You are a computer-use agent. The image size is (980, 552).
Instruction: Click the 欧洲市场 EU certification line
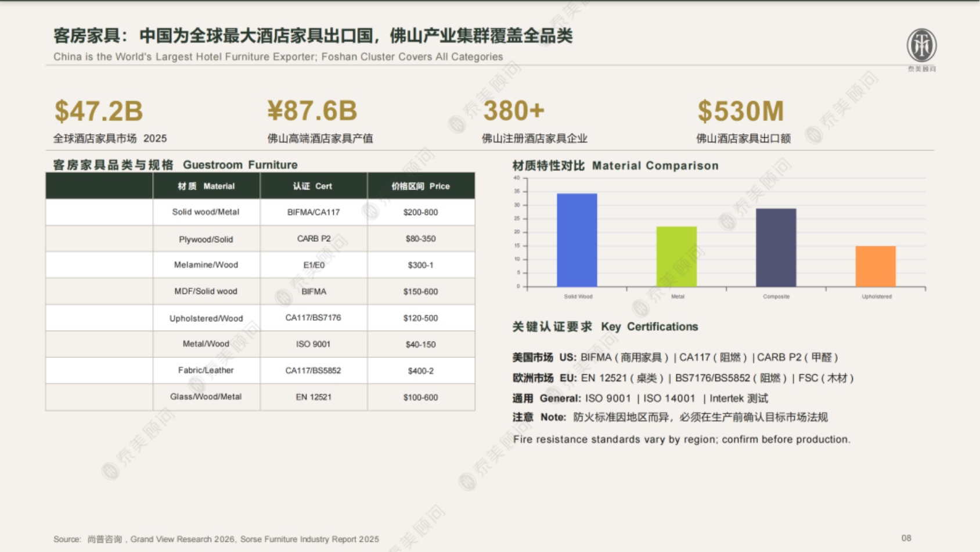pos(683,378)
